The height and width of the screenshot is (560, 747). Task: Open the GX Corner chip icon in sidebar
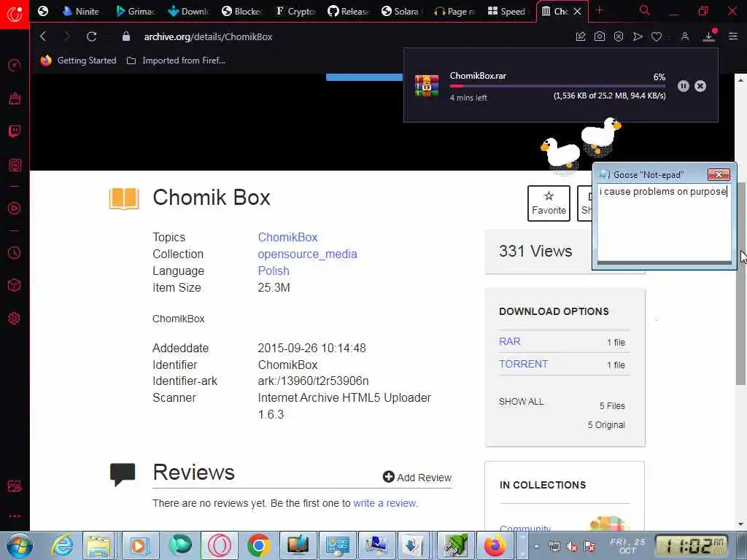15,165
